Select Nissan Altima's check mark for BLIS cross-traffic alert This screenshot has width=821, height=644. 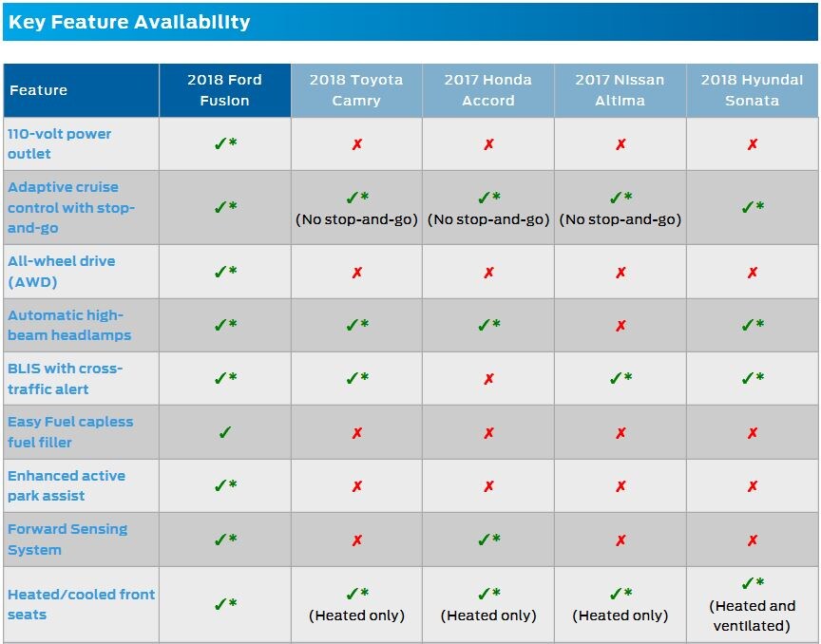621,379
